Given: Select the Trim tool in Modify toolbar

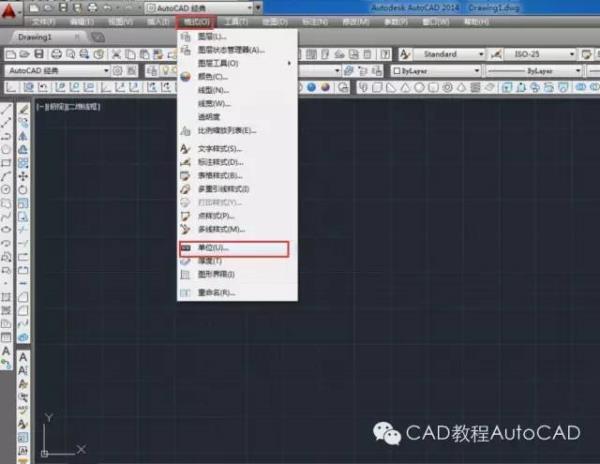Looking at the screenshot, I should coord(23,230).
